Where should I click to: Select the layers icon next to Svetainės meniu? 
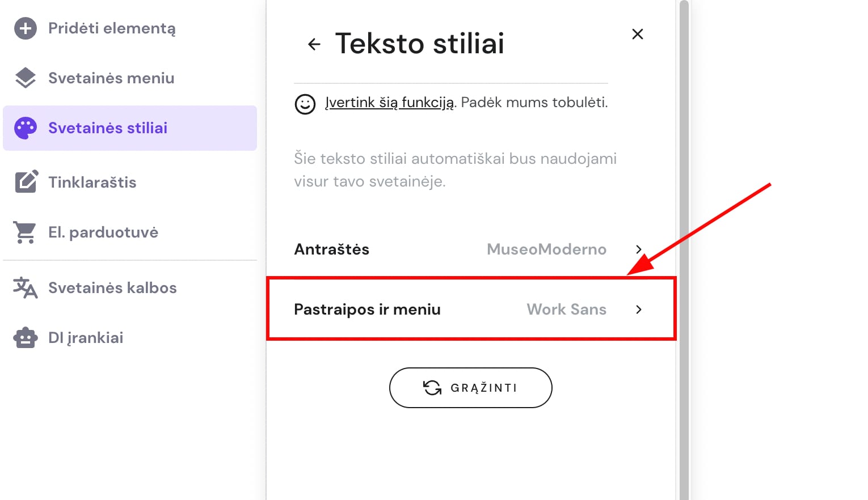tap(25, 78)
